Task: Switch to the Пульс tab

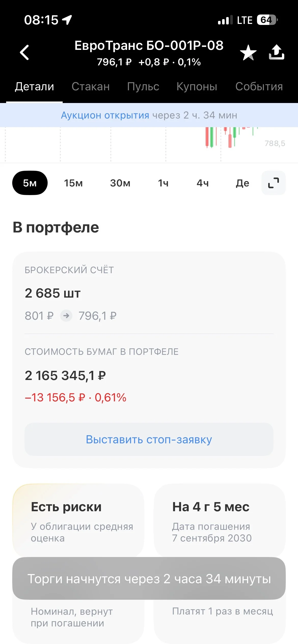Action: 143,86
